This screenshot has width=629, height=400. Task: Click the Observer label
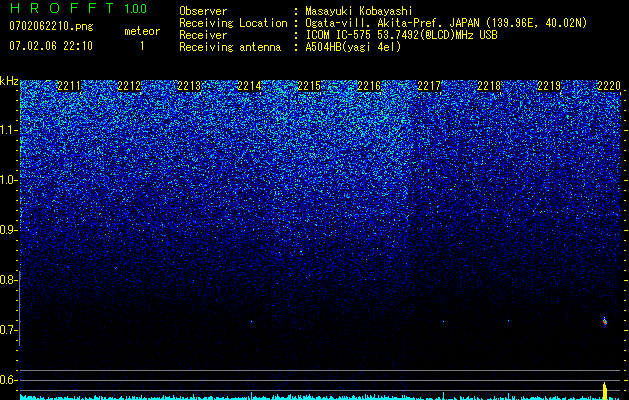[x=203, y=11]
